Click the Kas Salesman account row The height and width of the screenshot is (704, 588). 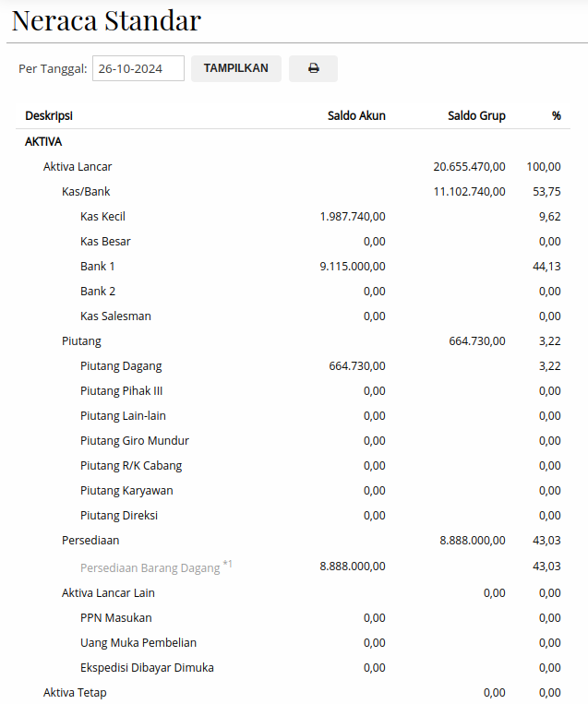pos(115,316)
